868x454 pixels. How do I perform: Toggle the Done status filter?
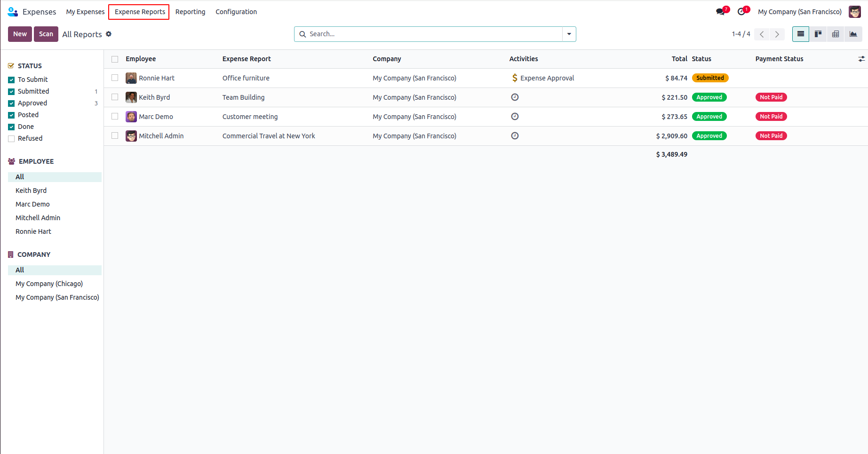(11, 127)
